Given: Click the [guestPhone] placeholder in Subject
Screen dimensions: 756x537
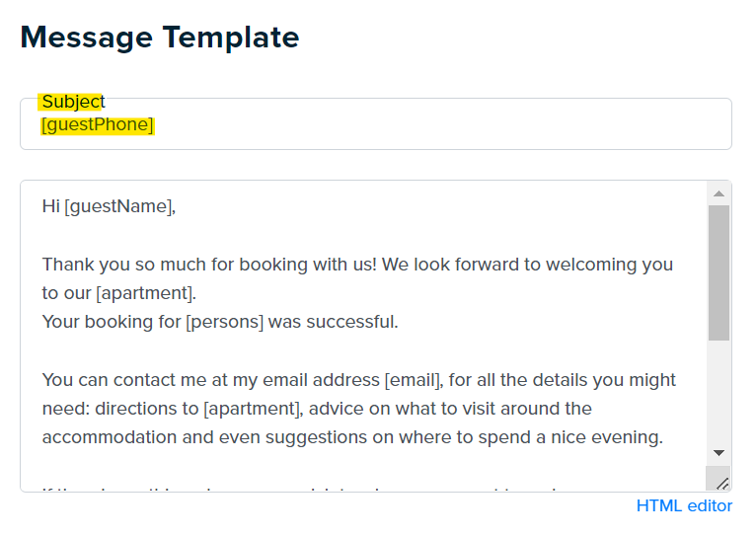Looking at the screenshot, I should (x=98, y=124).
